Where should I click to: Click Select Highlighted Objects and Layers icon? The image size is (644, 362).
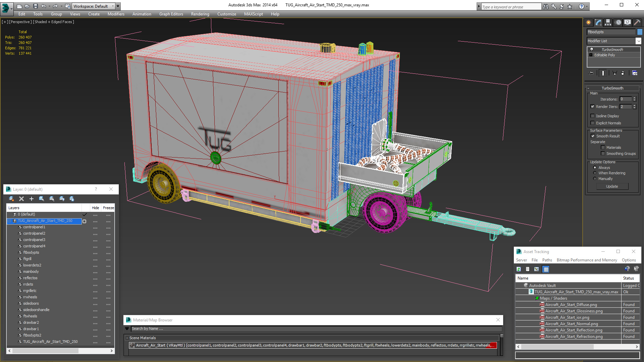pos(42,199)
